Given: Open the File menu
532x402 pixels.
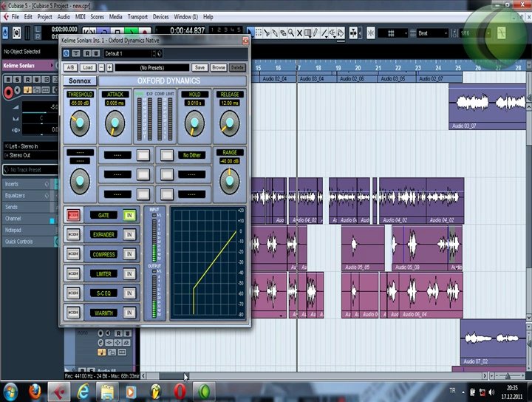Looking at the screenshot, I should 16,16.
